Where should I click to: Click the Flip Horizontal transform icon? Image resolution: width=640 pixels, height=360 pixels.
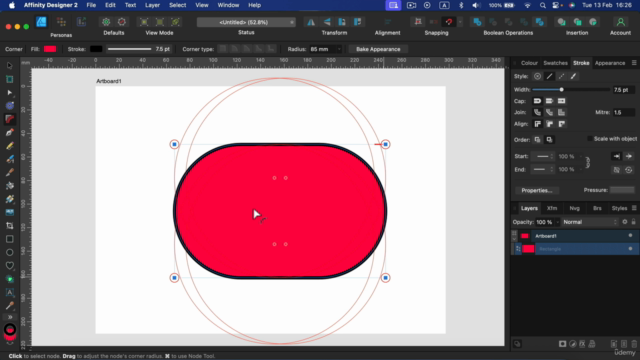click(x=311, y=22)
